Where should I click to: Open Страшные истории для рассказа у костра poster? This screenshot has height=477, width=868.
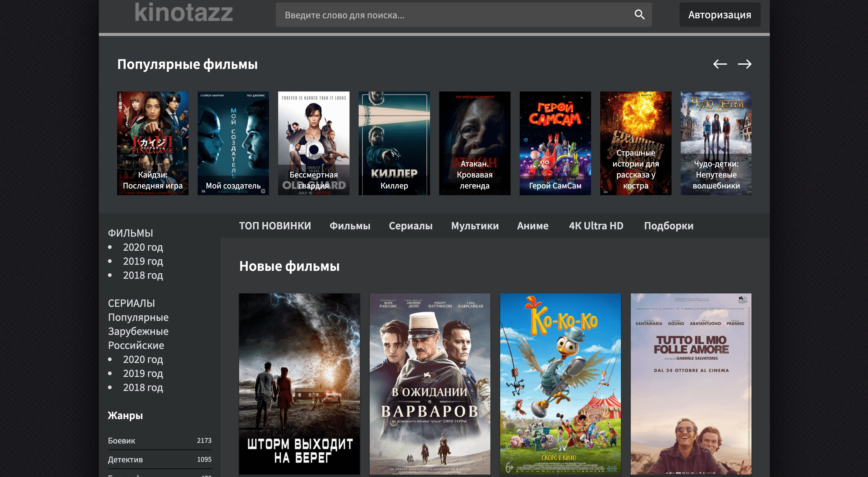click(636, 143)
